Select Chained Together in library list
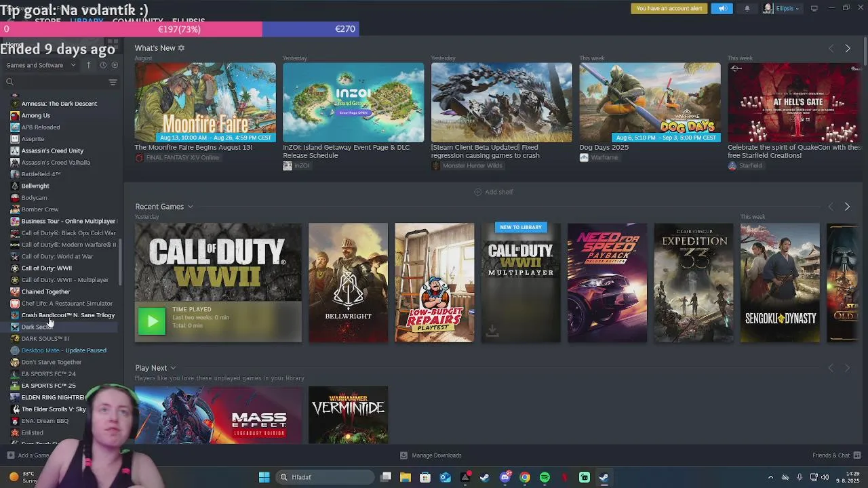The image size is (868, 488). coord(45,291)
